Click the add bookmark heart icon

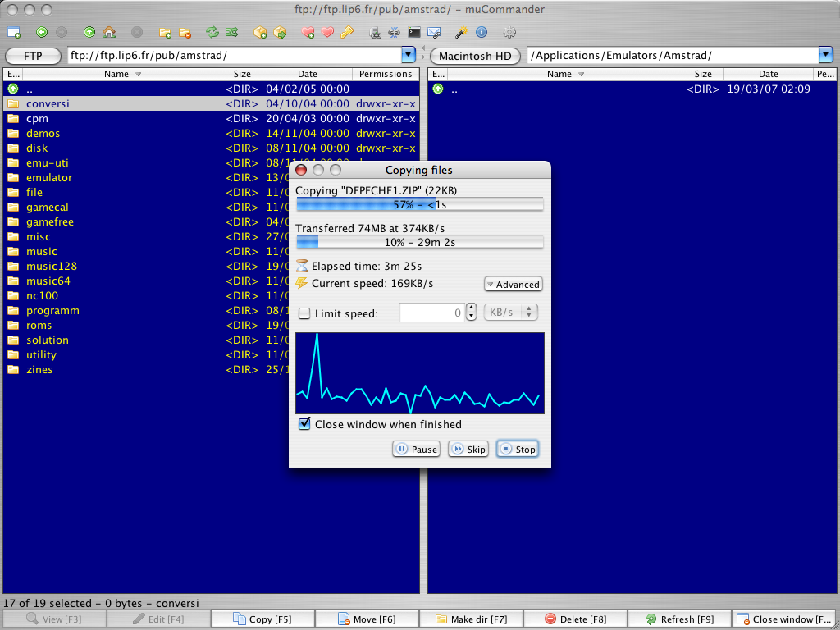coord(308,33)
